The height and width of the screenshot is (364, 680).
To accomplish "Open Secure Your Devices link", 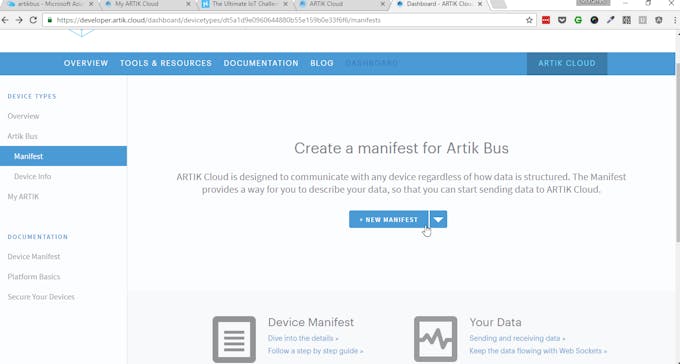I will [x=41, y=297].
